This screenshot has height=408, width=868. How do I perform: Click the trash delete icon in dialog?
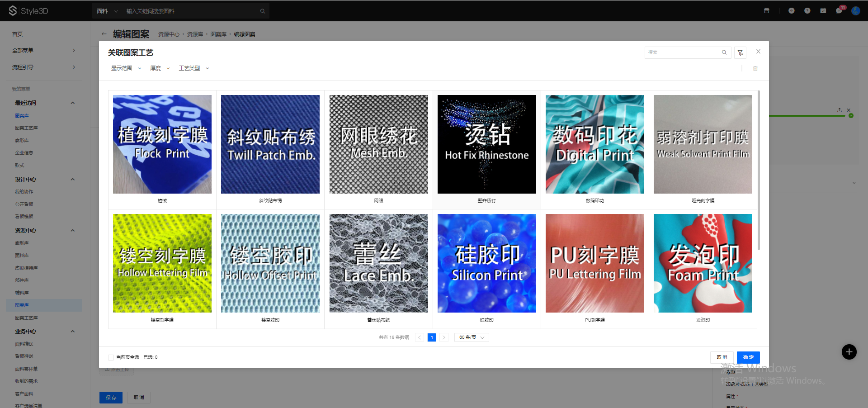coord(755,69)
